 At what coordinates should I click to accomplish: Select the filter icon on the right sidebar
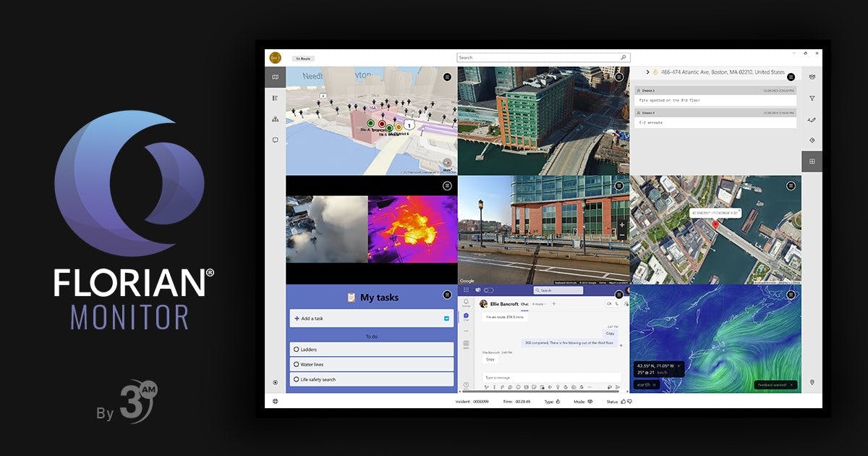tap(812, 99)
